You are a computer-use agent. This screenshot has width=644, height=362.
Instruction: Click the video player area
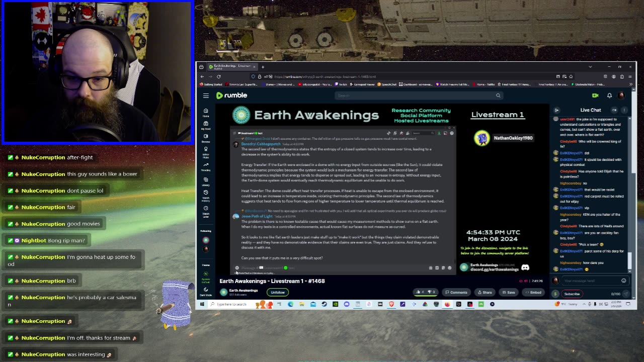click(x=382, y=189)
